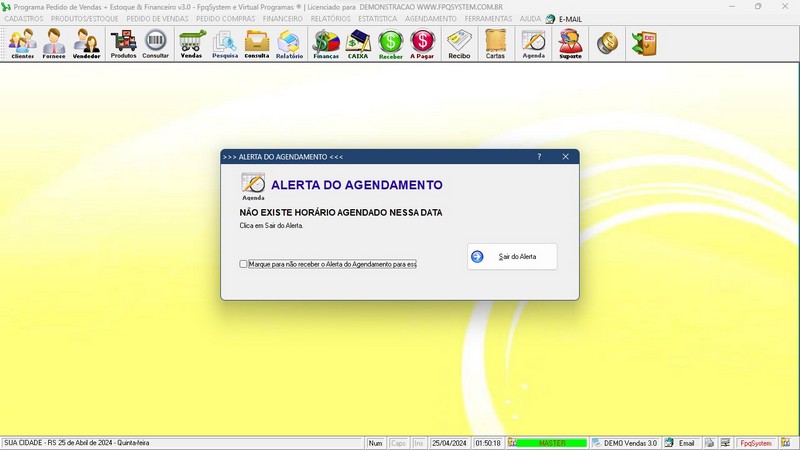Click the icon beside the MASTER indicator
Viewport: 800px width, 450px height.
click(512, 443)
